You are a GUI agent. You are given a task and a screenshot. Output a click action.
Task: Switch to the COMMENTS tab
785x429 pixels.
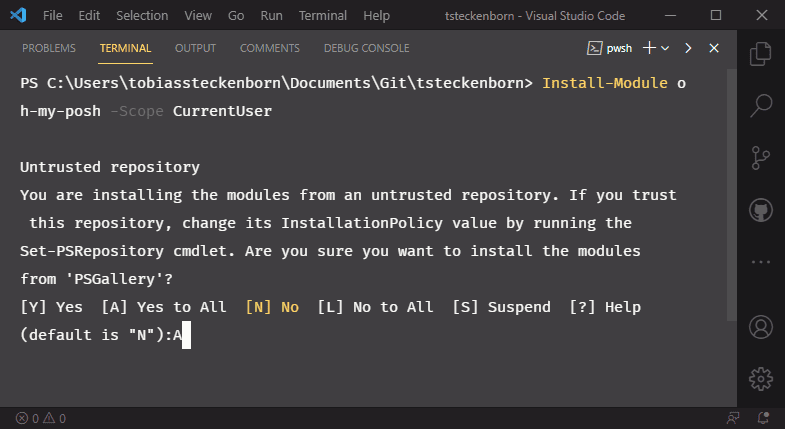pos(269,48)
